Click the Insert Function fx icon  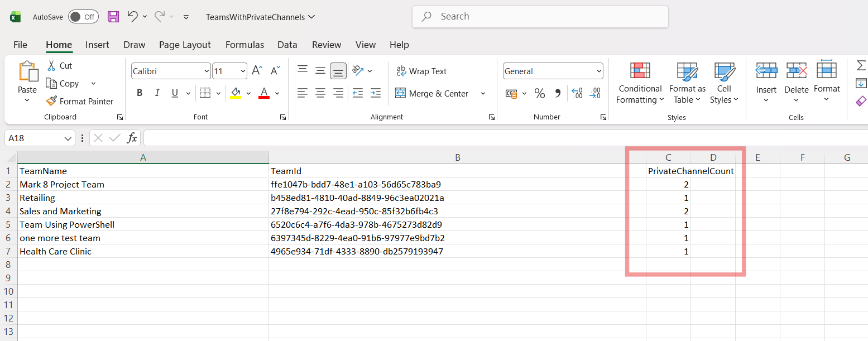click(132, 138)
